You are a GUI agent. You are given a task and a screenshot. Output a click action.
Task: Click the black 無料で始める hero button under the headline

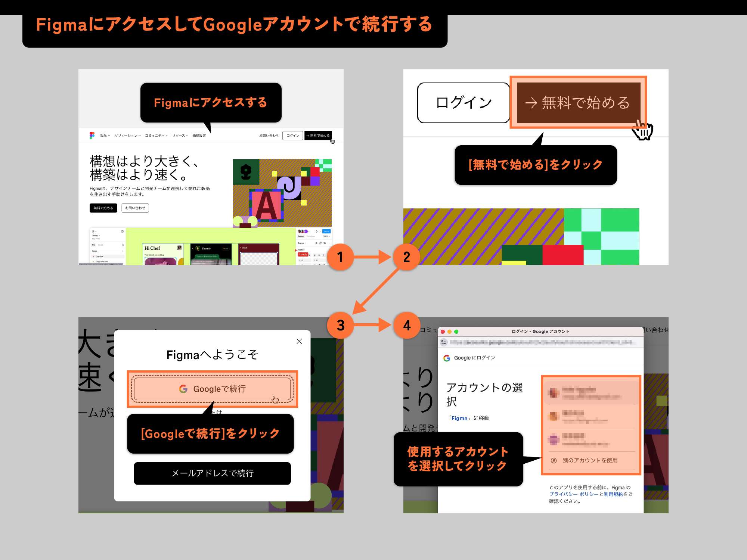pyautogui.click(x=103, y=208)
